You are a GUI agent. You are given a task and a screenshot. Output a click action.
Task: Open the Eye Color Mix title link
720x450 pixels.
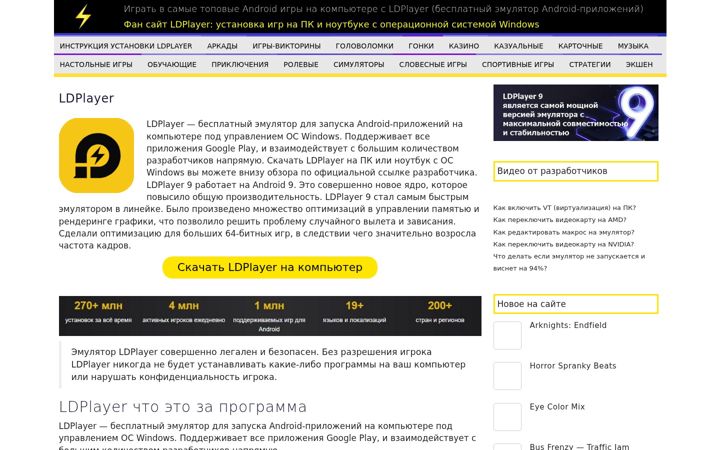tap(557, 407)
